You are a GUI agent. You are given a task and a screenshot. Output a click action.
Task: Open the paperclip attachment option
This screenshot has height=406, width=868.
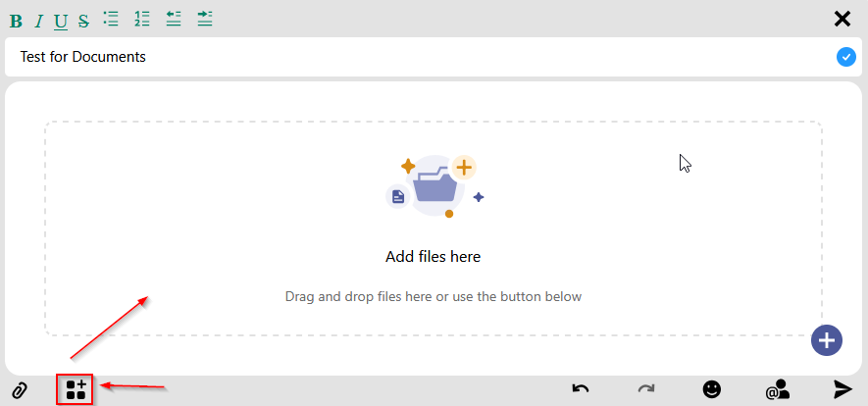coord(19,390)
